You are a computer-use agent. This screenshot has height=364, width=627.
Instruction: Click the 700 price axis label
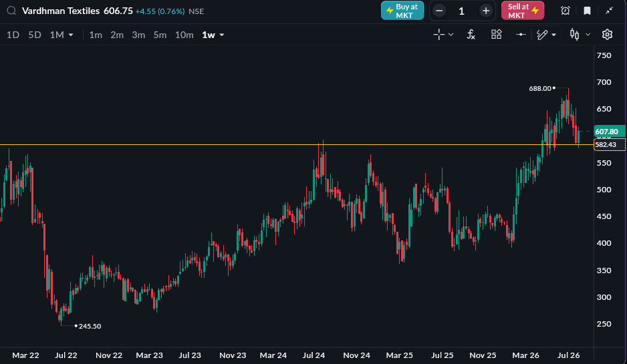coord(604,82)
